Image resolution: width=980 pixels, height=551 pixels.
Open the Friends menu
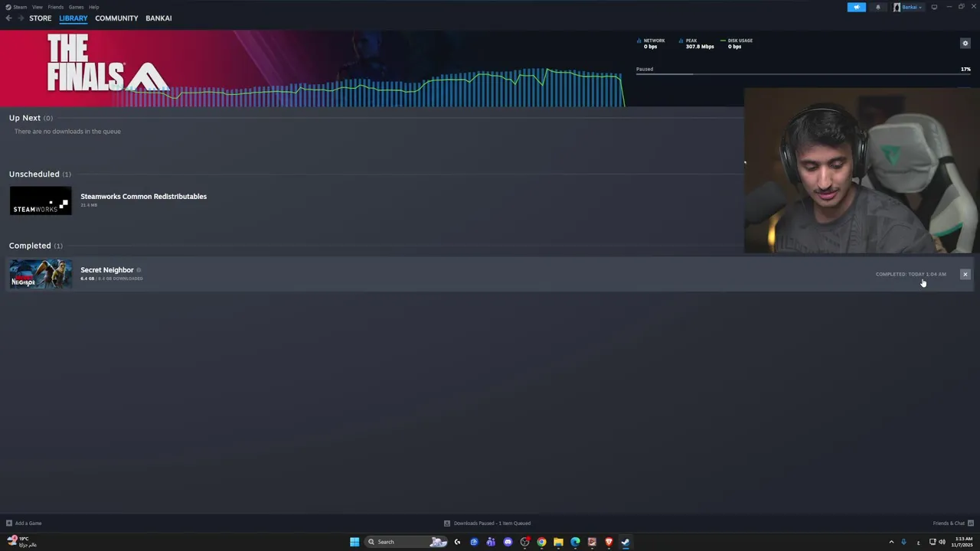[x=56, y=7]
